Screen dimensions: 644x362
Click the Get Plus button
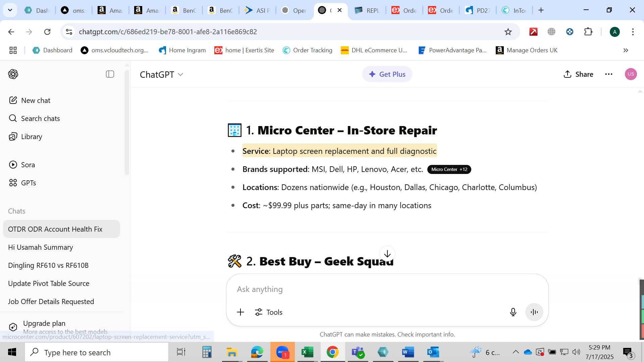[387, 74]
